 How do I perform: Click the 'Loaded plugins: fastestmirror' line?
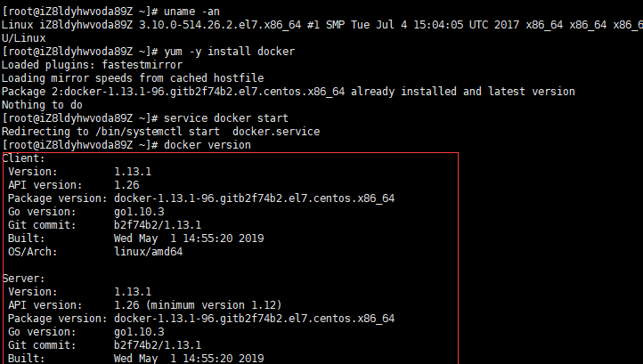93,65
